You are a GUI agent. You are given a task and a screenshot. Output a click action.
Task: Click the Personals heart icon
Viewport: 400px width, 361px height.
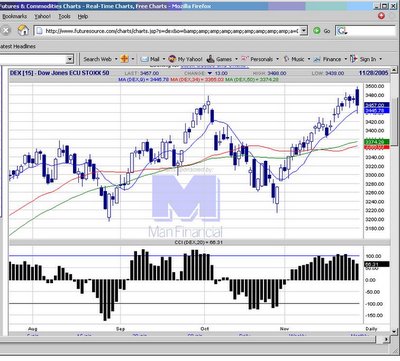245,59
